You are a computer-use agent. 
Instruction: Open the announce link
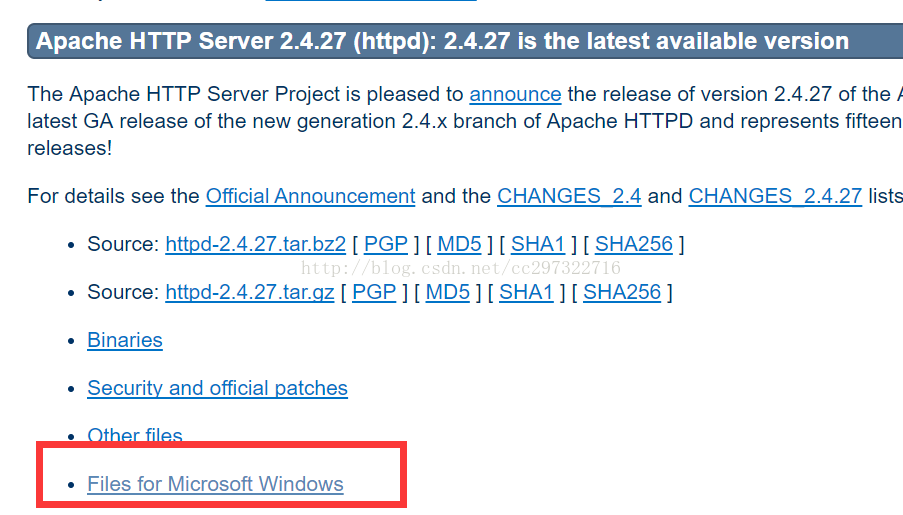(x=515, y=94)
